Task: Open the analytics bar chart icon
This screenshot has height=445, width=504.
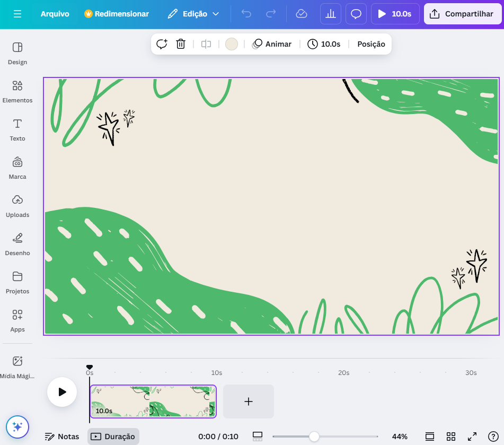Action: (330, 14)
